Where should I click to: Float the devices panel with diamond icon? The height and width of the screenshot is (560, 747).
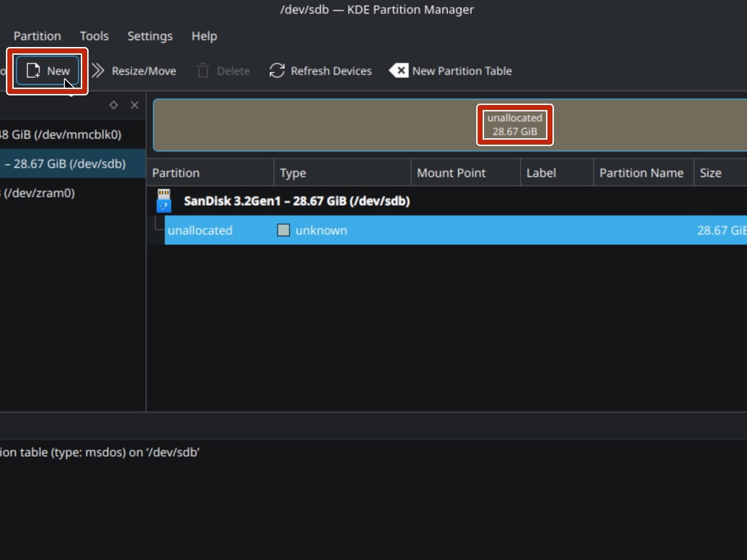coord(114,105)
